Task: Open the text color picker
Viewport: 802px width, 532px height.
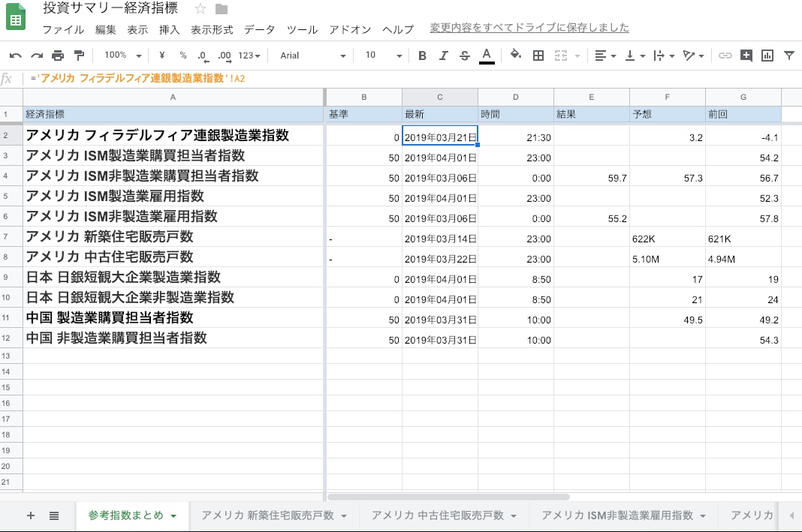Action: (x=487, y=56)
